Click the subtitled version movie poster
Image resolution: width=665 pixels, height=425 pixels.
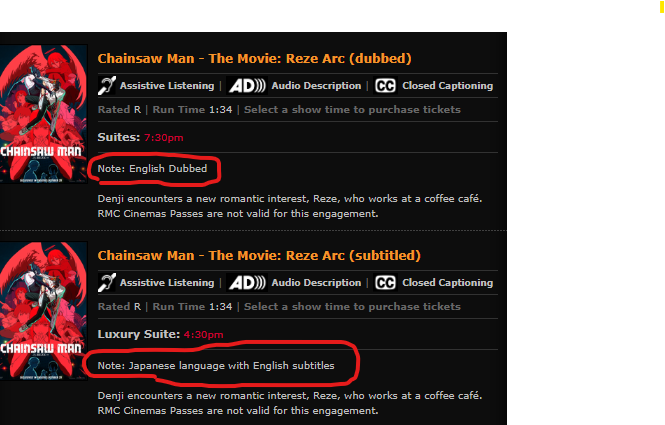click(44, 310)
